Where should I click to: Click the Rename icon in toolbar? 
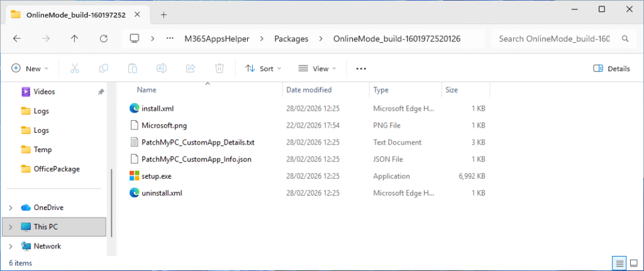[162, 69]
